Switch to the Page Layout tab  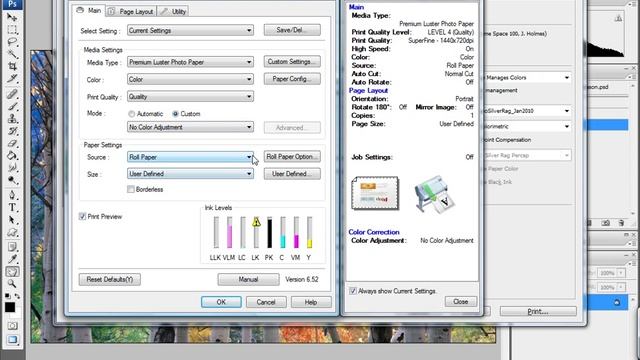pyautogui.click(x=131, y=11)
